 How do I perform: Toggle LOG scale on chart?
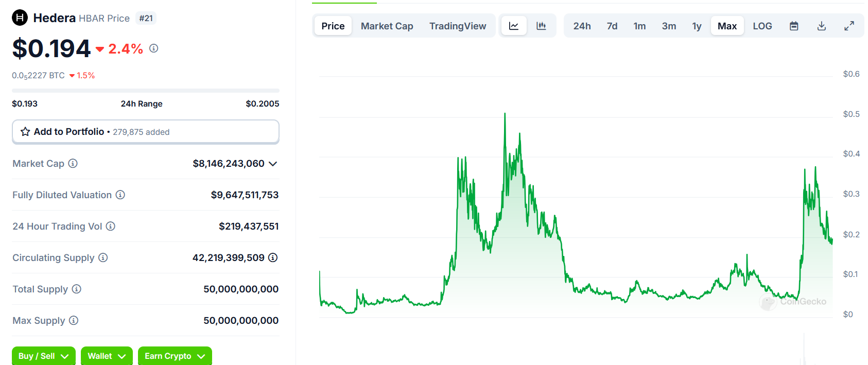762,26
